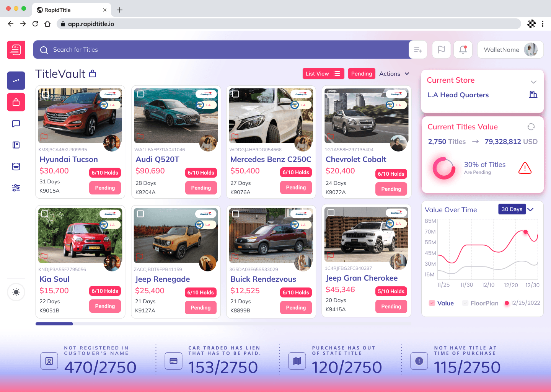Open the filter sliders sidebar icon

coord(16,188)
